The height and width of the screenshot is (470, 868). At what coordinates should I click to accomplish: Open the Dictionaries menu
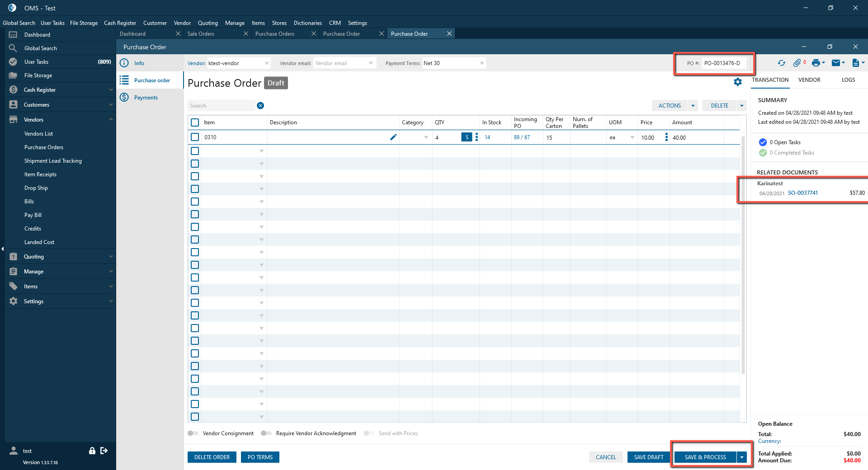[307, 23]
